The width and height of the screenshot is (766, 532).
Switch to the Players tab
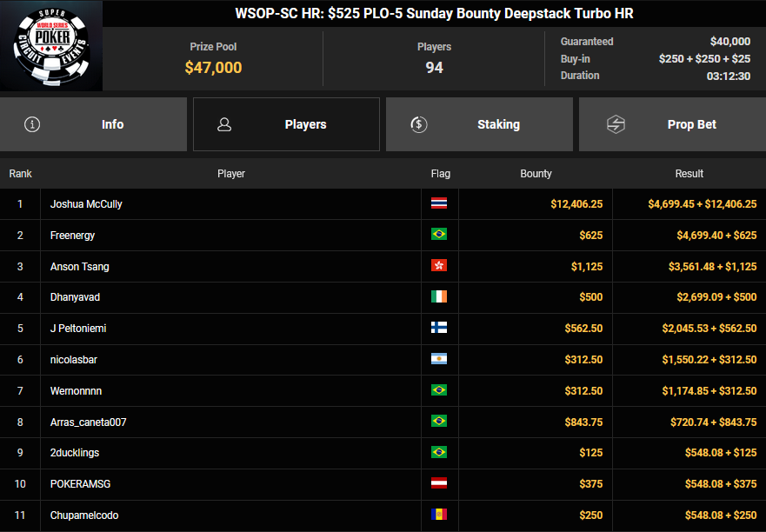[286, 124]
